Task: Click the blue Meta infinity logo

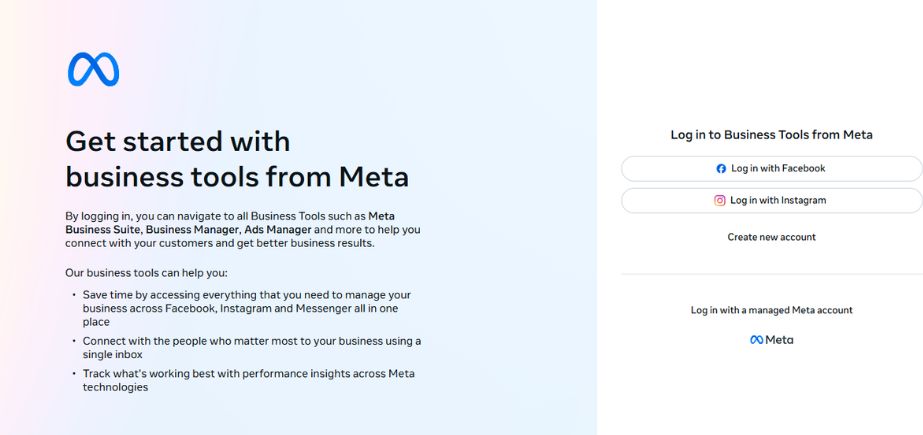Action: [x=94, y=69]
